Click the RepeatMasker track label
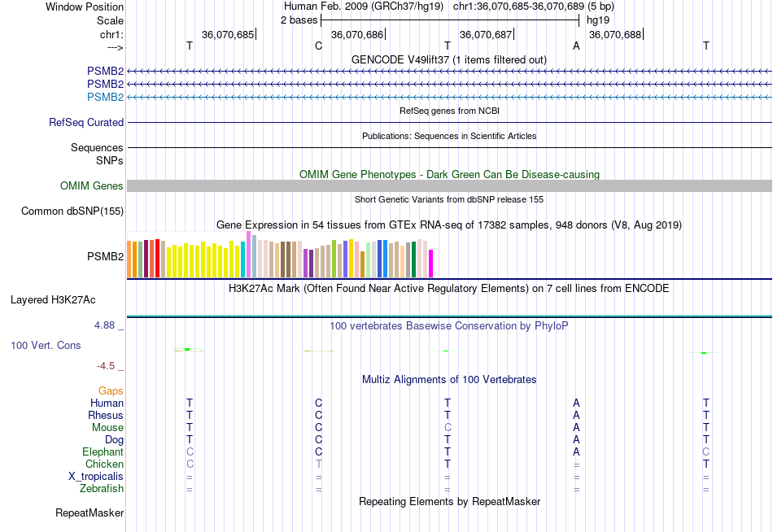773x532 pixels. (90, 513)
